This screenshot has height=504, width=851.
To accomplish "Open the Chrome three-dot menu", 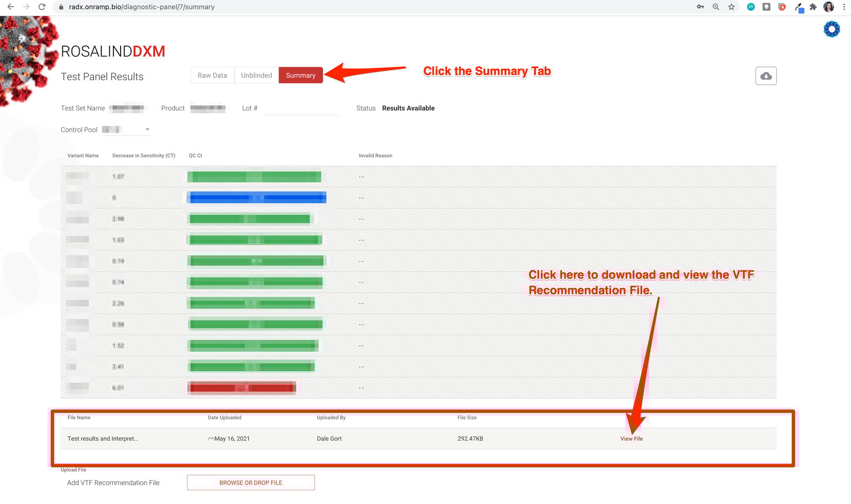I will pos(844,7).
